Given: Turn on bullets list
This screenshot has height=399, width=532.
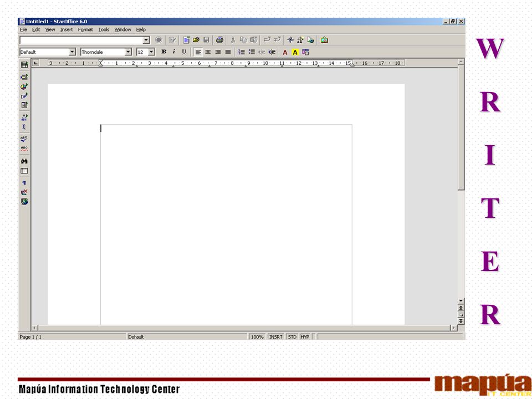Looking at the screenshot, I should (252, 52).
